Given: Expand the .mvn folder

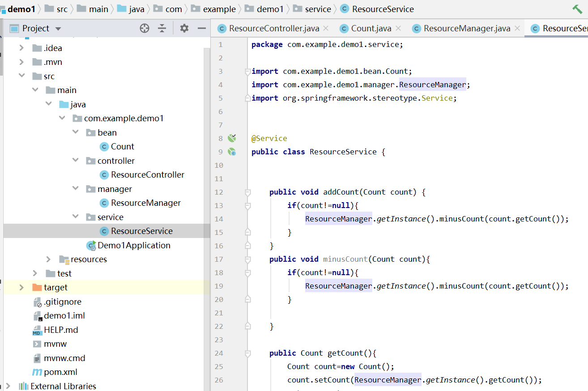Looking at the screenshot, I should [21, 62].
